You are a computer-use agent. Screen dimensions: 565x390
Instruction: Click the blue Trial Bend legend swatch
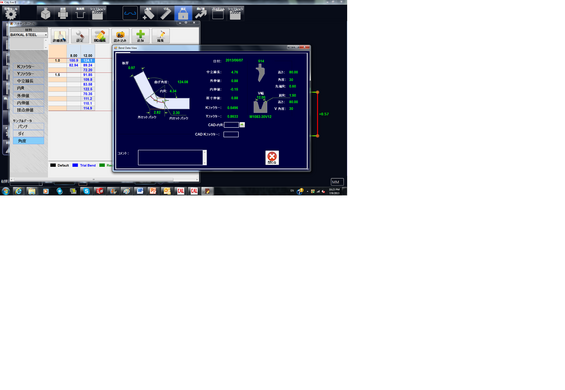click(75, 165)
